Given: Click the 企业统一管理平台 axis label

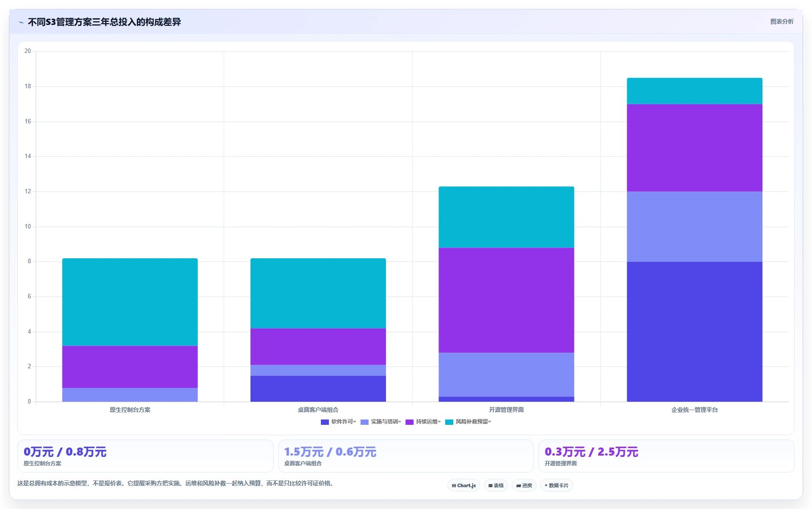Looking at the screenshot, I should point(694,410).
